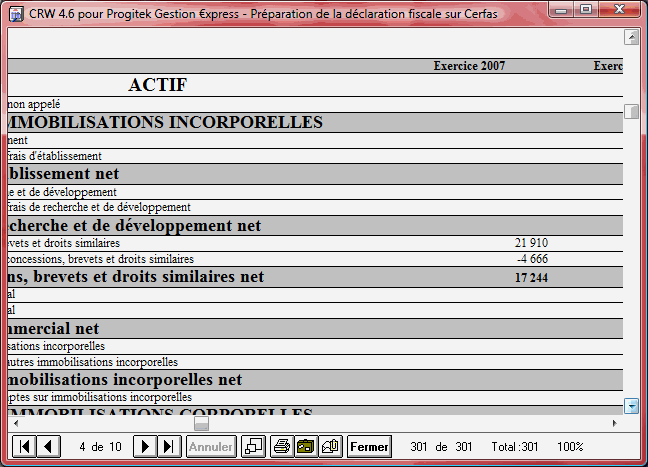The image size is (648, 467).
Task: Print the report with the printer icon
Action: click(x=282, y=446)
